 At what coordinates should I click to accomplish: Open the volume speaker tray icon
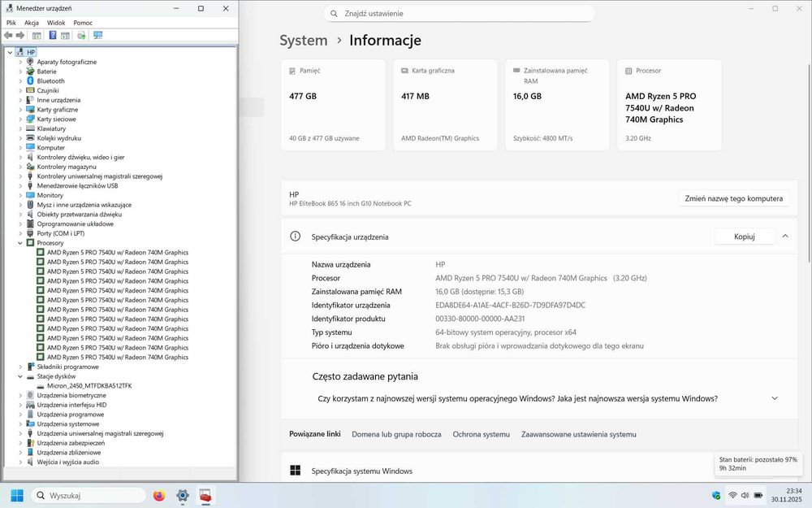[745, 495]
